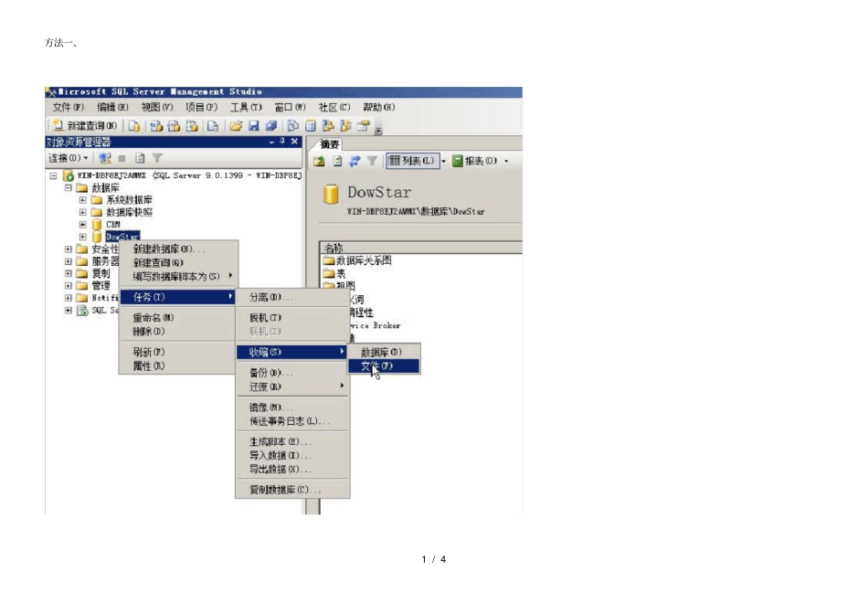This screenshot has height=614, width=868.
Task: Select the 系统数据库 tree item
Action: pos(129,200)
